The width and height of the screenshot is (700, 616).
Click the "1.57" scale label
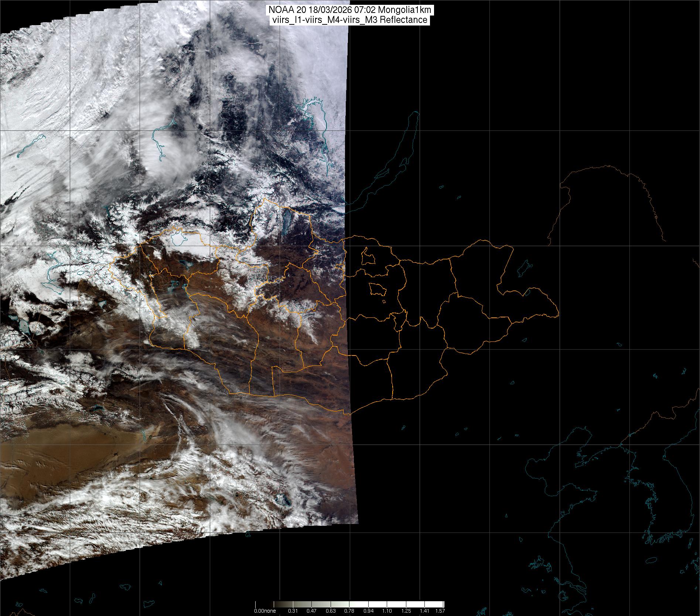pyautogui.click(x=440, y=611)
